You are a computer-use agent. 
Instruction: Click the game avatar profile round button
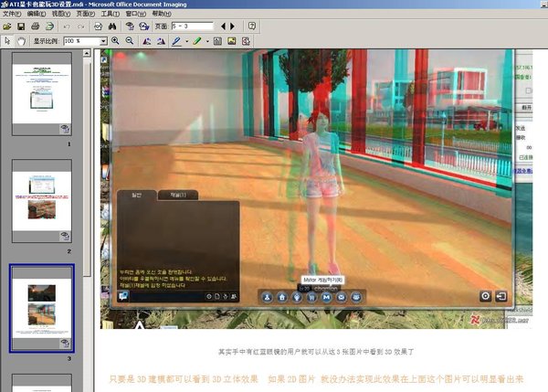[267, 297]
